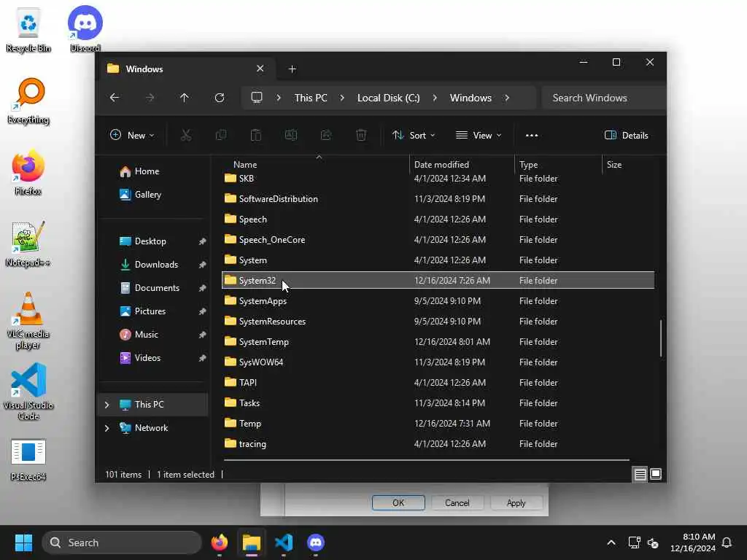This screenshot has width=747, height=560.
Task: Open the Sort dropdown menu
Action: click(413, 135)
